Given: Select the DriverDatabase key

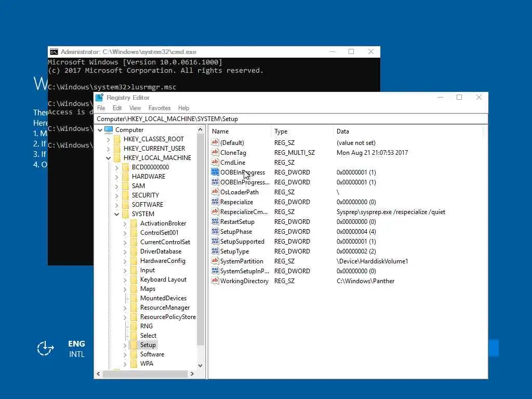Looking at the screenshot, I should [x=161, y=251].
